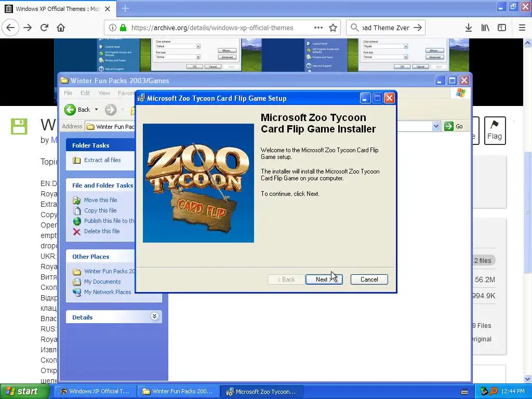Click the search magnifier icon in Firefox

click(x=354, y=28)
